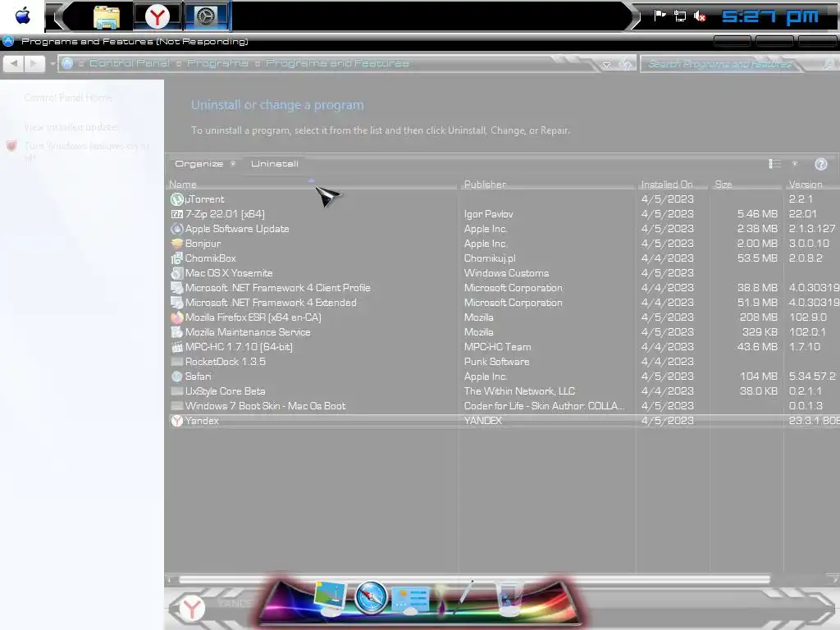Select the Control Panel gear taskbar icon

pyautogui.click(x=206, y=17)
